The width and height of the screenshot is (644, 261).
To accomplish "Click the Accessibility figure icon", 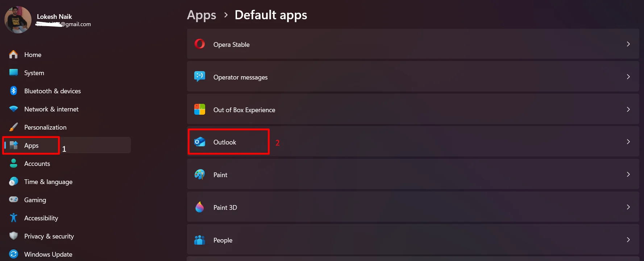I will click(x=13, y=218).
